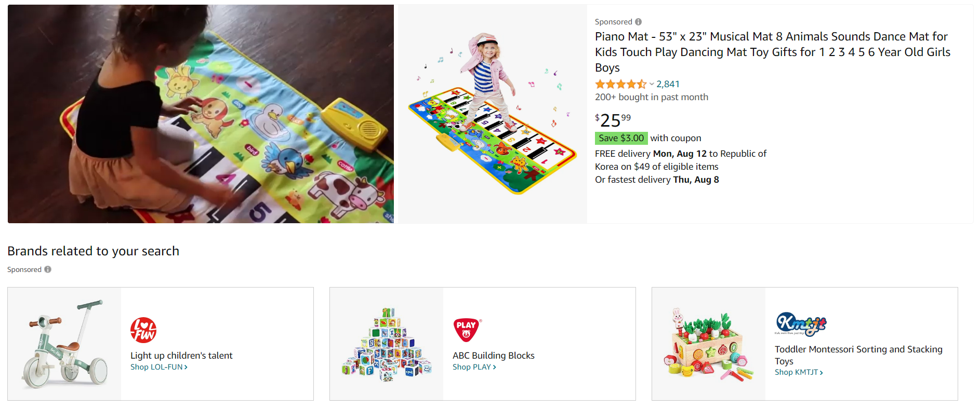Click the Save $3.00 coupon badge
This screenshot has width=980, height=409.
click(621, 138)
